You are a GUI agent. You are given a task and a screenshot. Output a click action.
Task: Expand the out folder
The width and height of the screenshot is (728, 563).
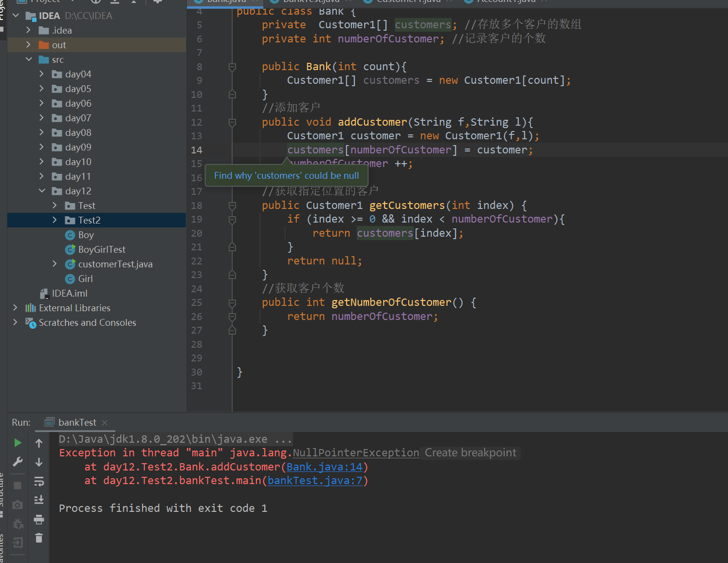click(28, 45)
